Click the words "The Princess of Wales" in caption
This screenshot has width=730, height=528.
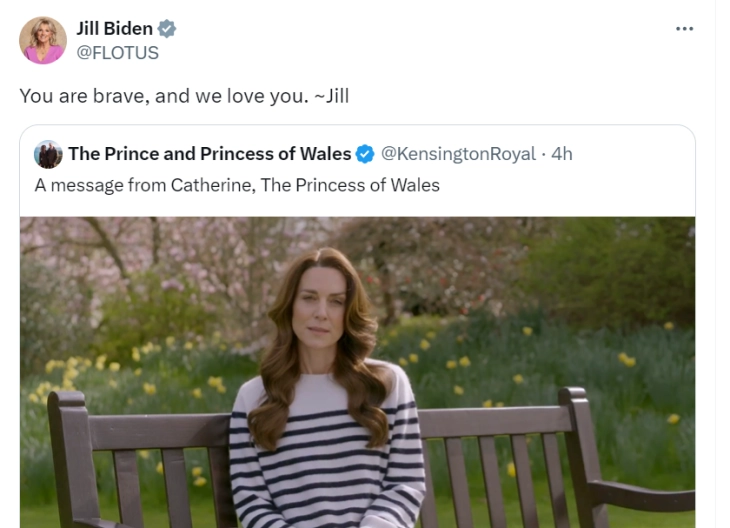(350, 185)
